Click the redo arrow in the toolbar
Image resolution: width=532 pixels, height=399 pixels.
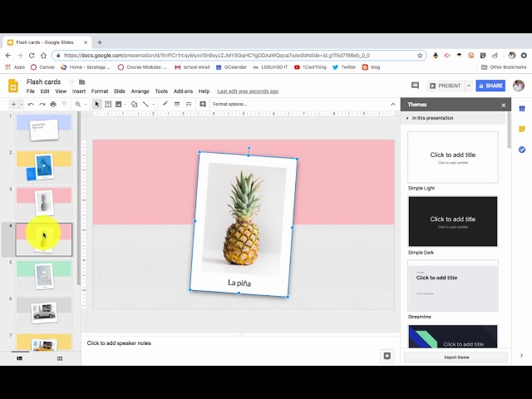tap(42, 104)
